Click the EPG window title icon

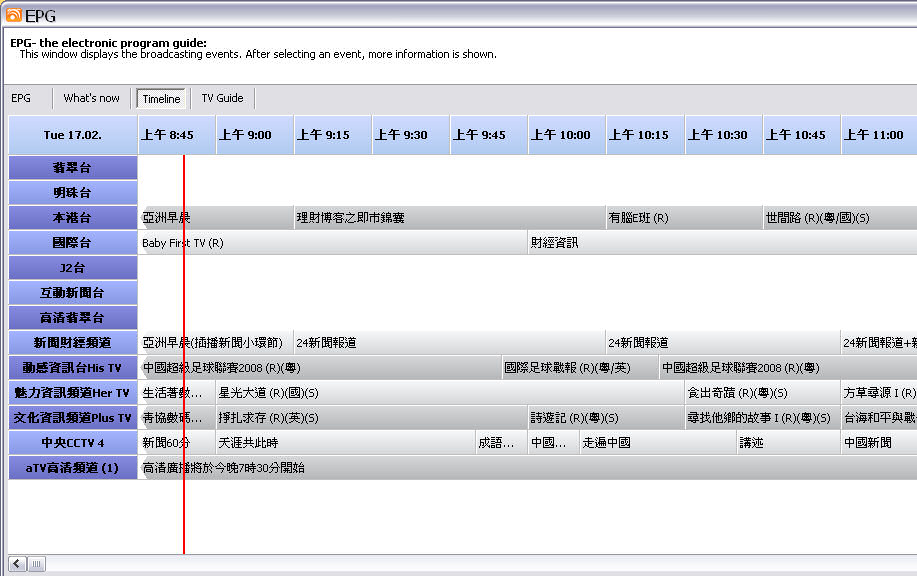click(13, 14)
